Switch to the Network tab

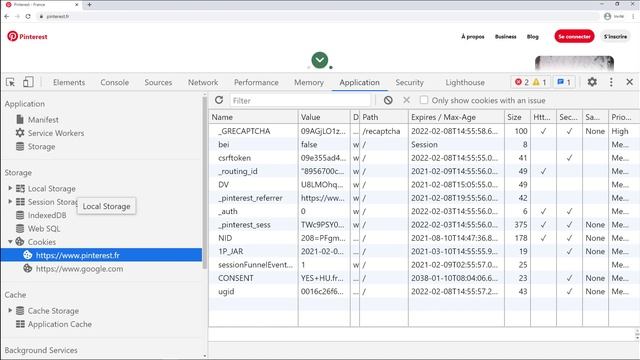click(203, 82)
